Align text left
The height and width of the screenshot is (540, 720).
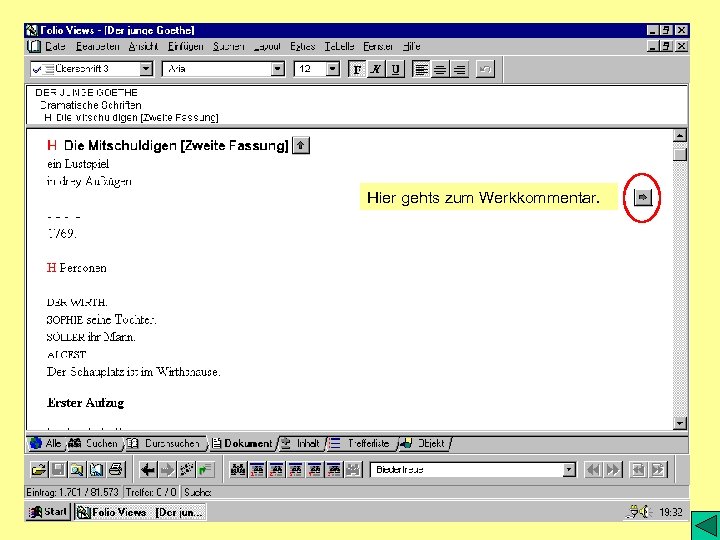pyautogui.click(x=421, y=69)
